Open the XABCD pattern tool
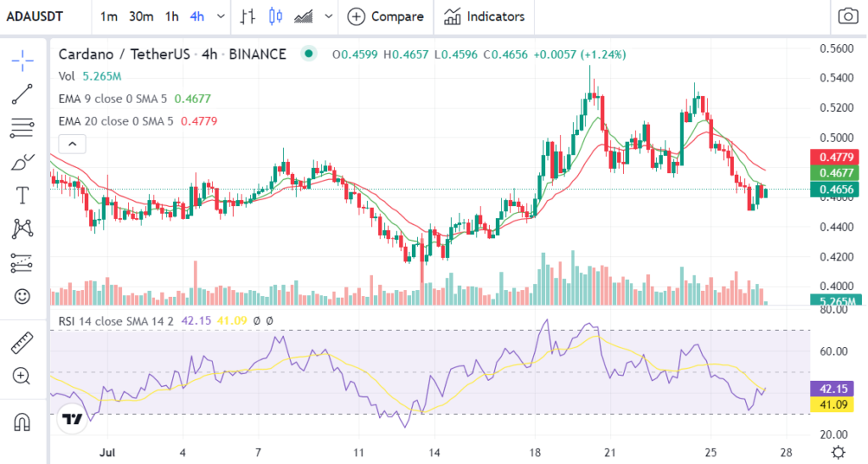868x464 pixels. tap(22, 229)
